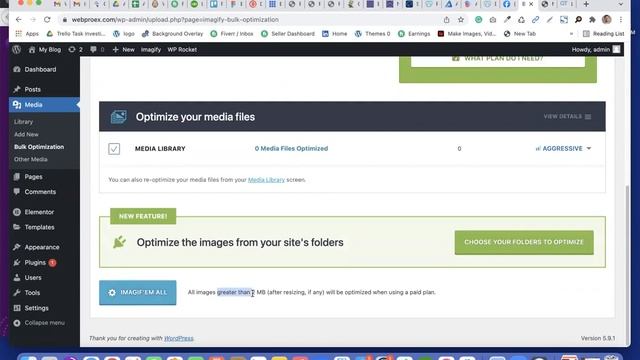The image size is (640, 360).
Task: Open the Themes 0 bookmark
Action: pyautogui.click(x=372, y=34)
